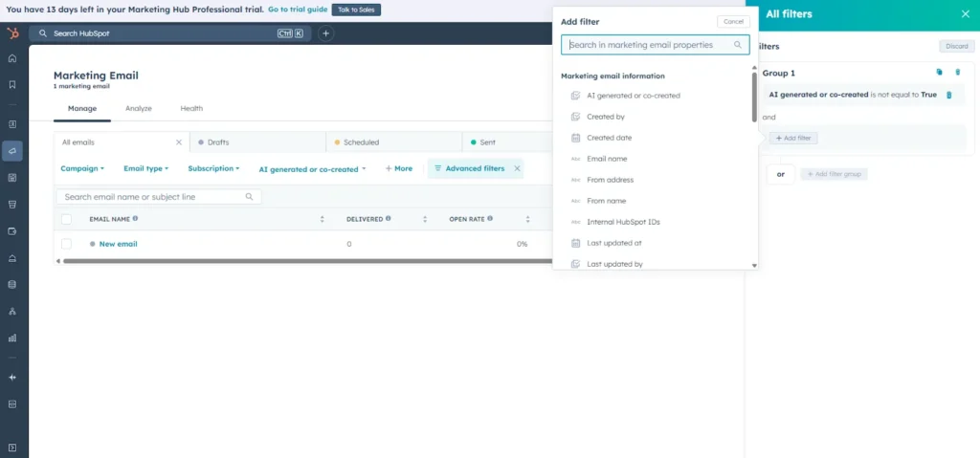This screenshot has height=458, width=980.
Task: Click the Search email name or subject line field
Action: coord(159,197)
